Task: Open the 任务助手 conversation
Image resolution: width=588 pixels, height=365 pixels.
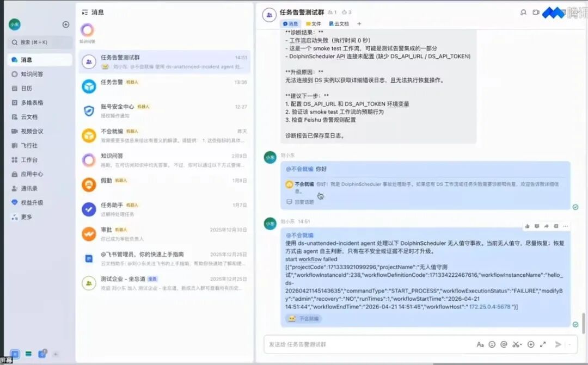Action: coord(164,209)
